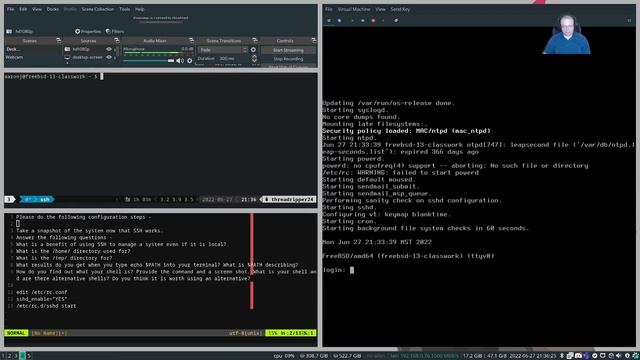Image resolution: width=640 pixels, height=360 pixels.
Task: Open shield security tray icon
Action: [x=627, y=356]
